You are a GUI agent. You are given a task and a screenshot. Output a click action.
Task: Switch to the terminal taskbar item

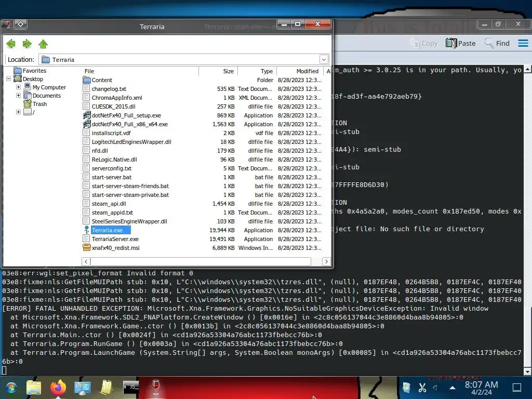point(131,387)
